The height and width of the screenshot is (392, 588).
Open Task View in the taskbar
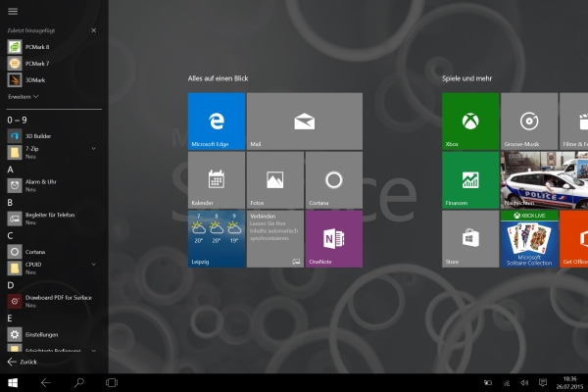112,382
